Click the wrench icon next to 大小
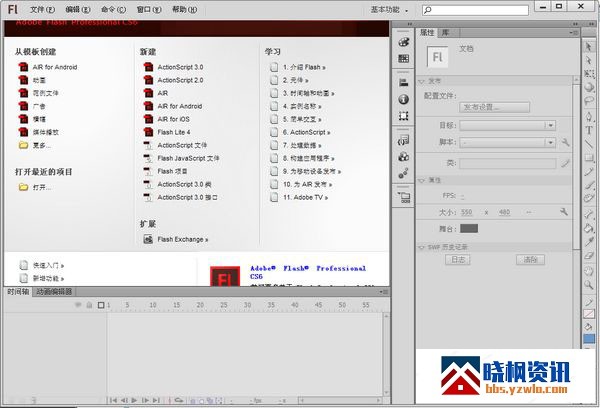 [x=564, y=212]
